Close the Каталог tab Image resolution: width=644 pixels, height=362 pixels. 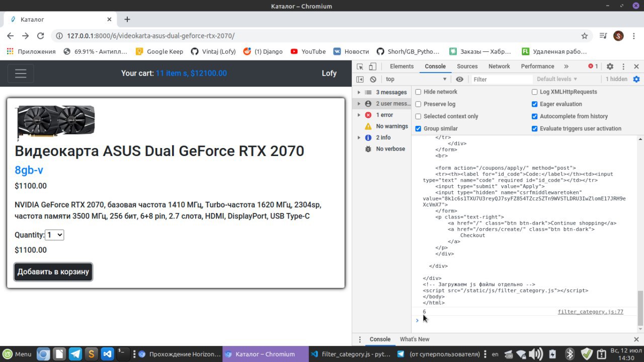(x=109, y=19)
